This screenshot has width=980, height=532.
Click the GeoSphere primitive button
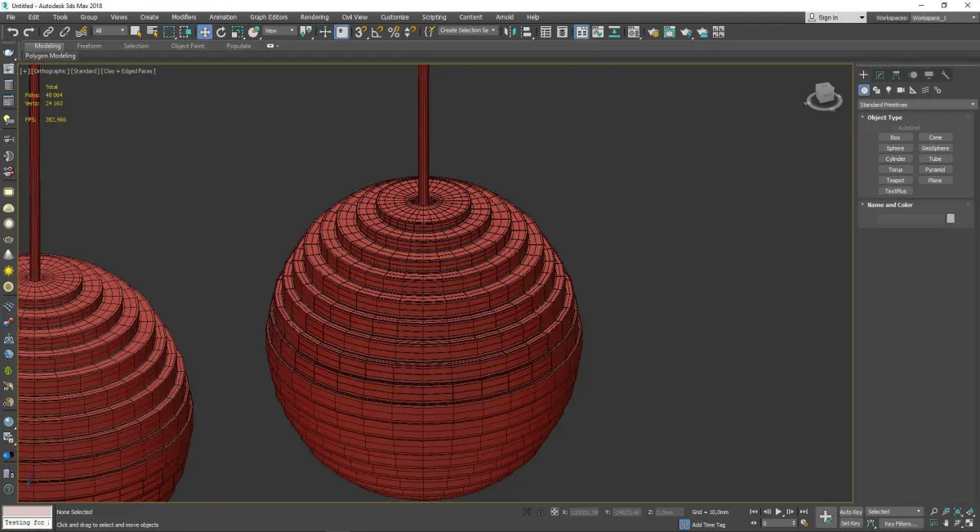click(935, 149)
